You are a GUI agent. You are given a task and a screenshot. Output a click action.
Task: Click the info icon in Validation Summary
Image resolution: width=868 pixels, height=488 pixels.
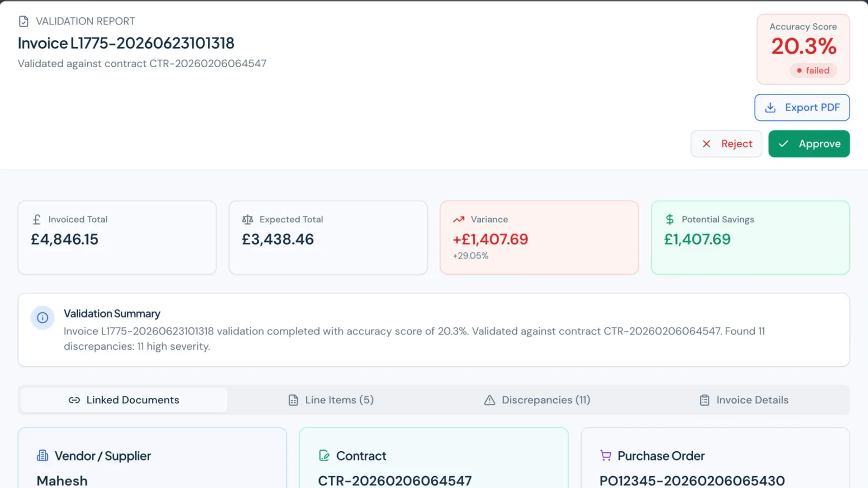point(42,318)
